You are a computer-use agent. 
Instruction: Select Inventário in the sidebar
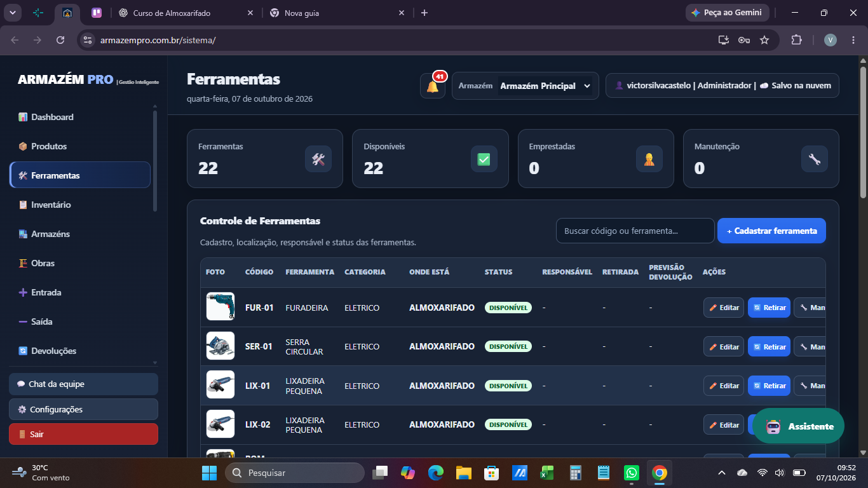point(80,205)
